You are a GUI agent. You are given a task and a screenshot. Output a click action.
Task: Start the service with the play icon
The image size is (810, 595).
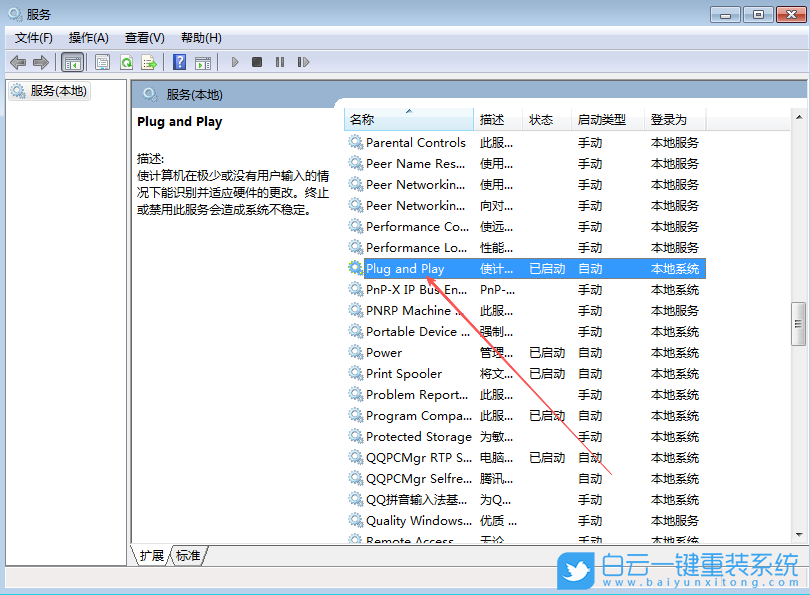(235, 62)
